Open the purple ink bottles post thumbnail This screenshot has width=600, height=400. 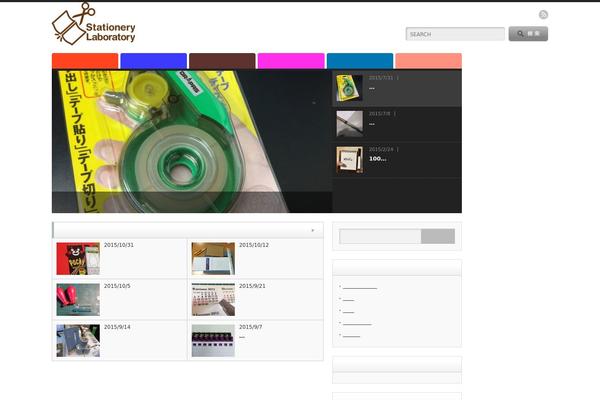coord(213,341)
